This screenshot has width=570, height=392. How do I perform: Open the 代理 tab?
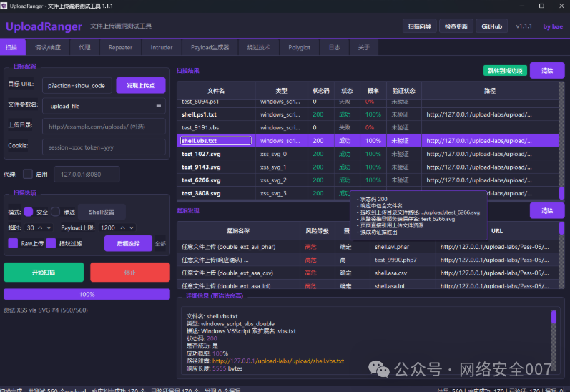point(84,47)
